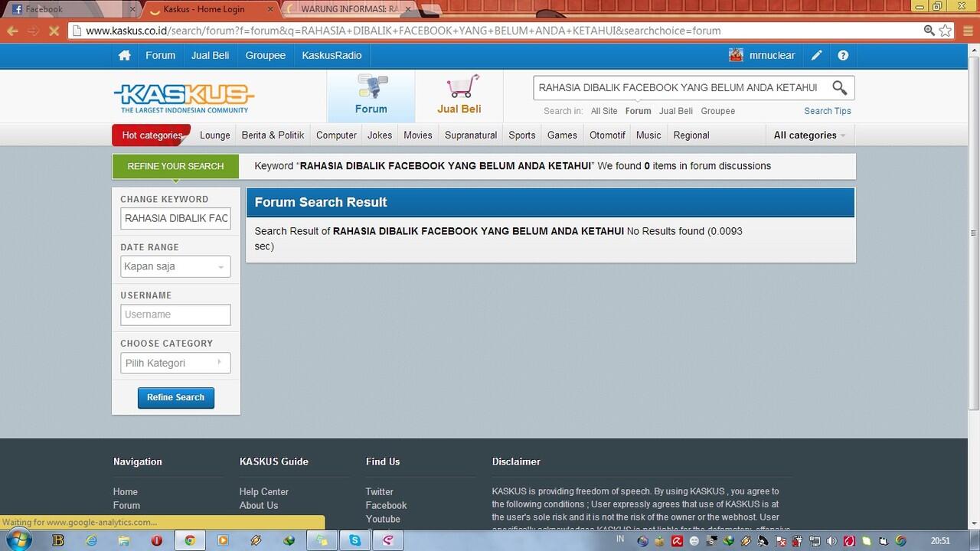The height and width of the screenshot is (551, 980).
Task: Open Search Tips link
Action: point(828,111)
